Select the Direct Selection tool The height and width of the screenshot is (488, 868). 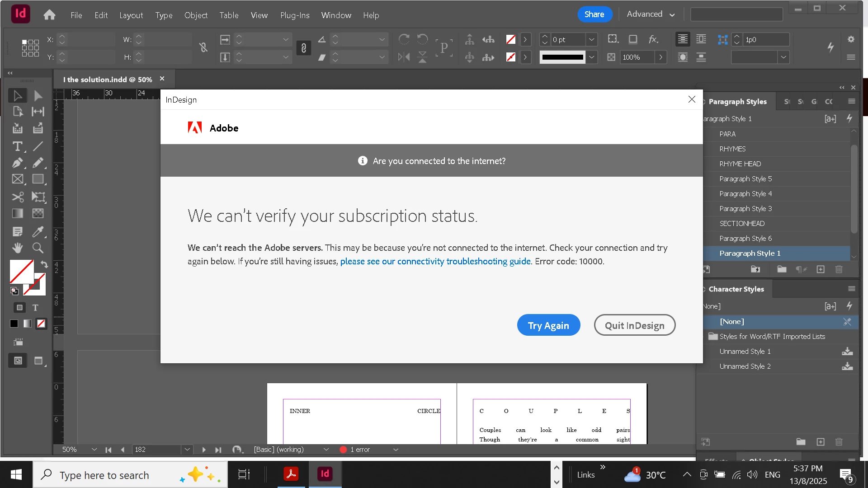[x=38, y=96]
